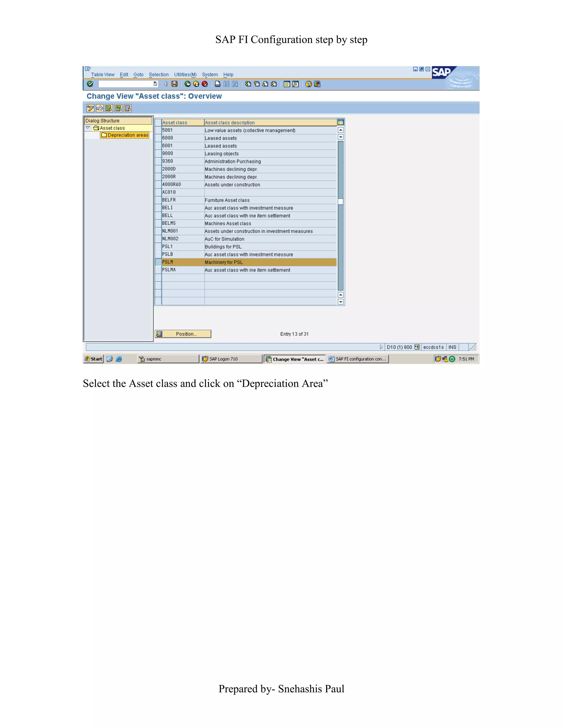Image resolution: width=563 pixels, height=728 pixels.
Task: Click the Deselect All icon
Action: 128,108
